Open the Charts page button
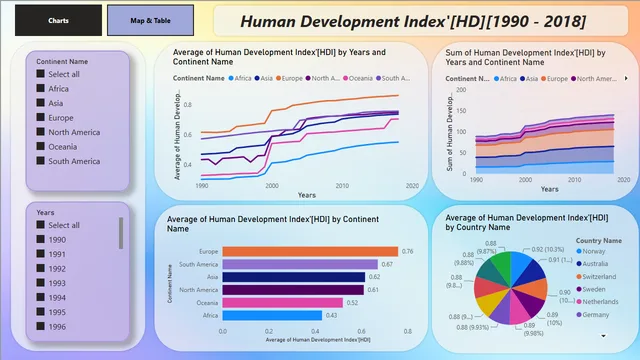Image resolution: width=640 pixels, height=360 pixels. click(x=58, y=20)
